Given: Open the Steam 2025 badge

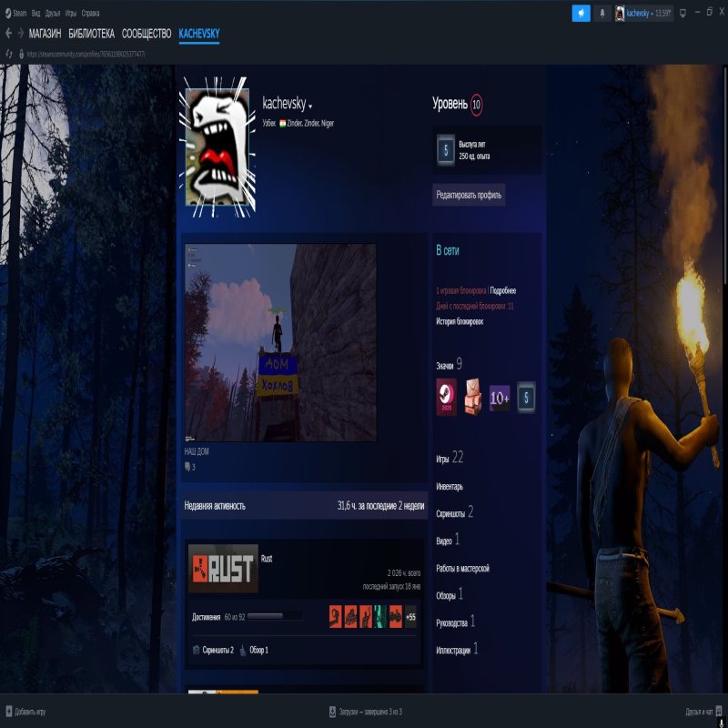Looking at the screenshot, I should click(446, 397).
